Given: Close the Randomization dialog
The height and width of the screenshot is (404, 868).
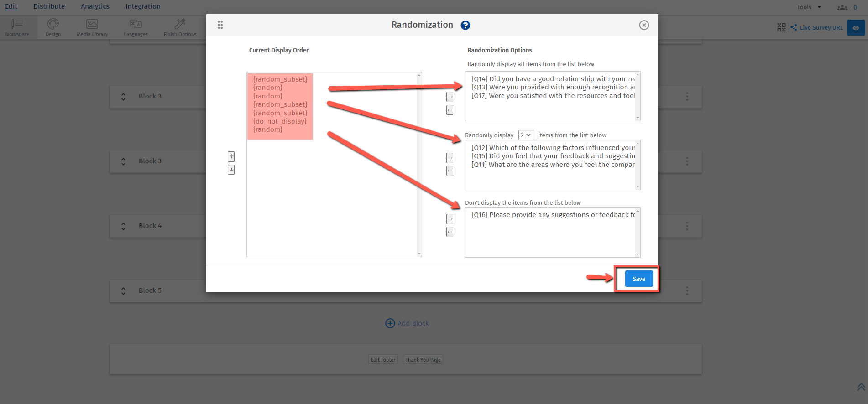Looking at the screenshot, I should tap(644, 25).
